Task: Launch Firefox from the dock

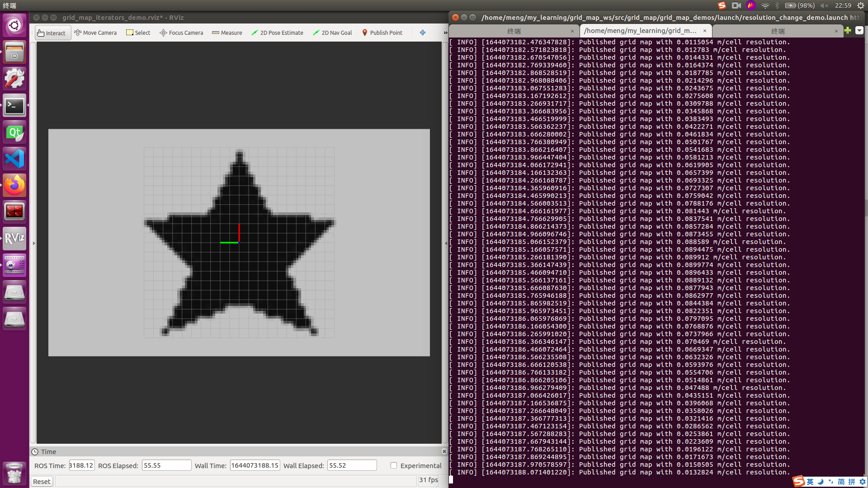Action: click(x=14, y=185)
